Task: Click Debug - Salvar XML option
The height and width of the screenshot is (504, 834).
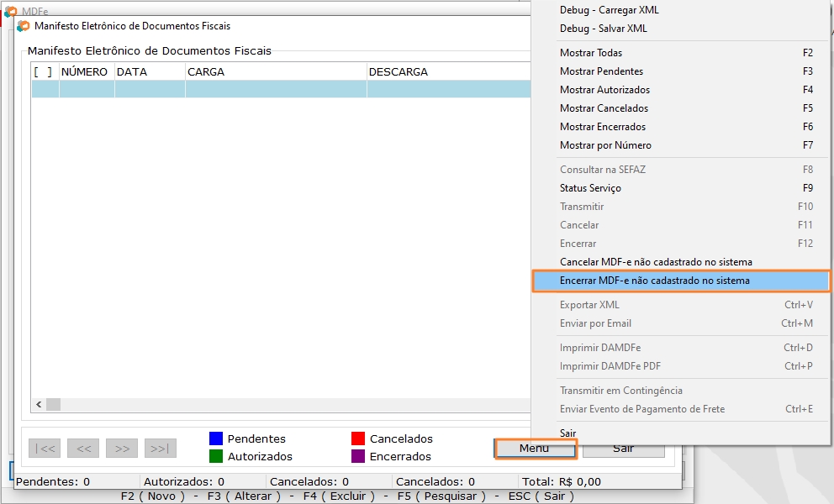Action: [603, 29]
